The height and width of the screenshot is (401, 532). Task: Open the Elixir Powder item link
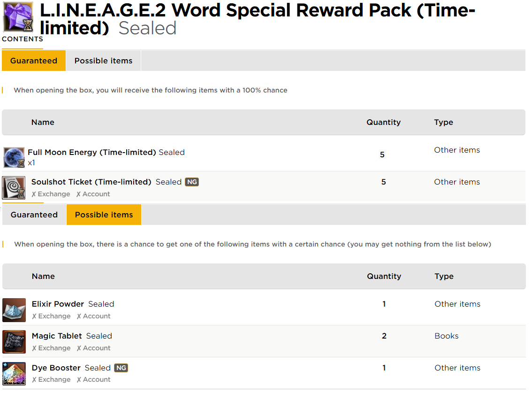coord(58,304)
